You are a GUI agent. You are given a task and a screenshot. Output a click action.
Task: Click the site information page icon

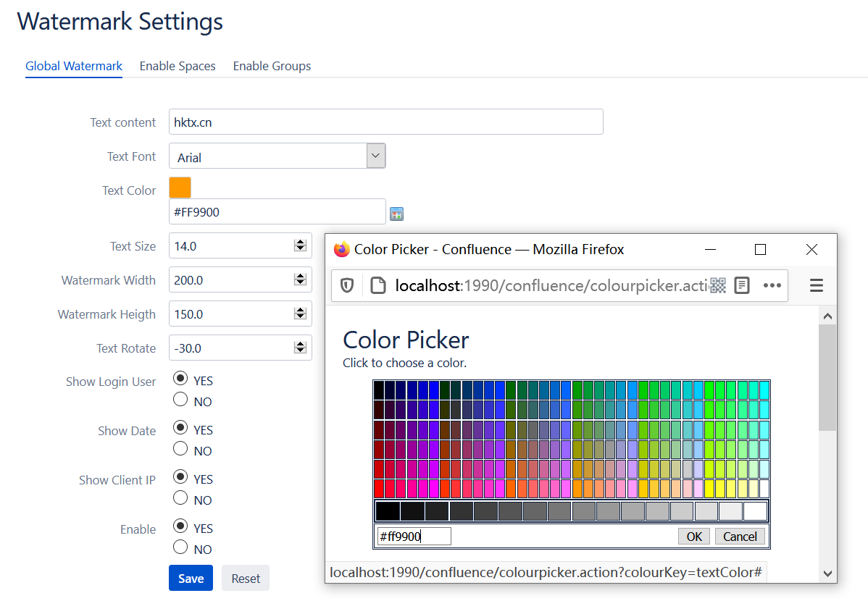pyautogui.click(x=378, y=285)
